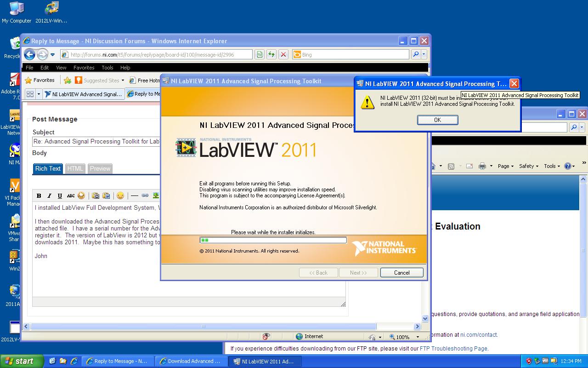Switch to the Preview tab
Screen dimensions: 588x368
coord(100,168)
